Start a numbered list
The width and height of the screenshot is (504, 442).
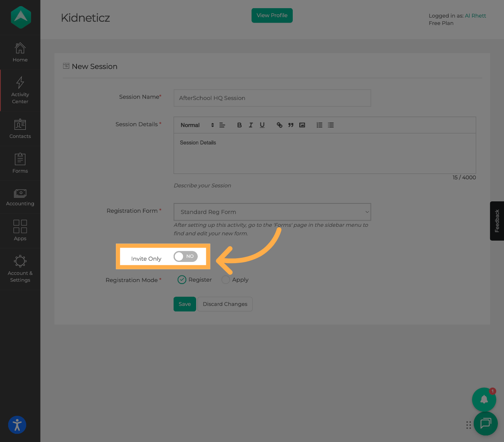[319, 125]
